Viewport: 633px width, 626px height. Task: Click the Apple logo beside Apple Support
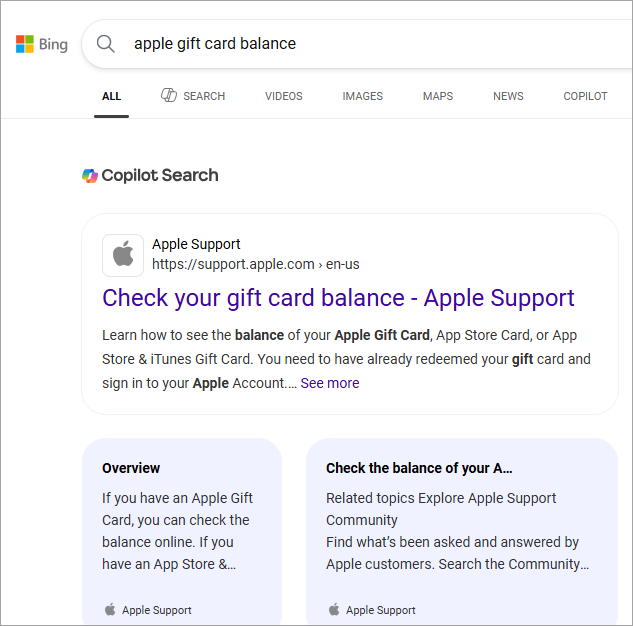point(123,255)
